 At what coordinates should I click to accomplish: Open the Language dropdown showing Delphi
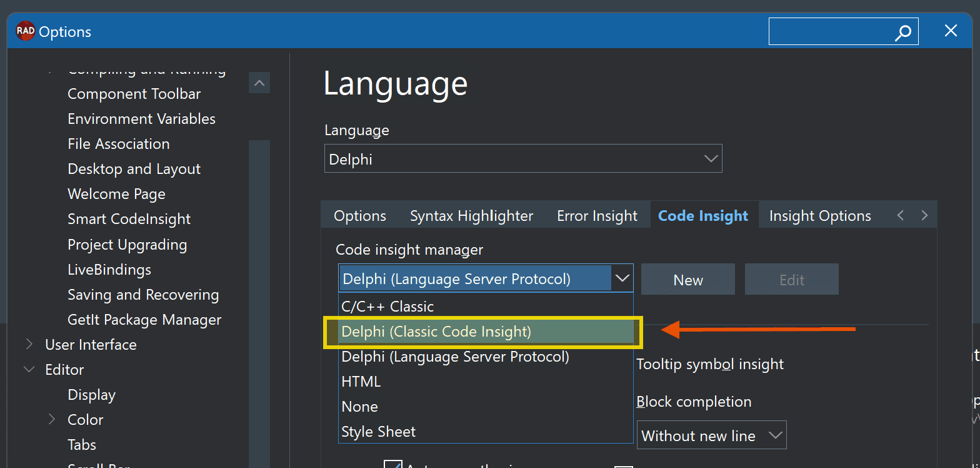point(523,158)
